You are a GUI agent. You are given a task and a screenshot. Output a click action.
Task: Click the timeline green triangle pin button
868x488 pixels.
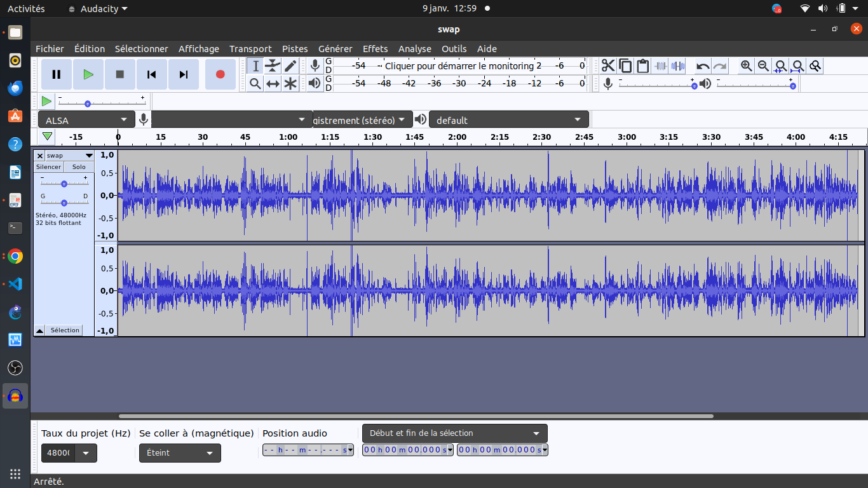[x=48, y=136]
